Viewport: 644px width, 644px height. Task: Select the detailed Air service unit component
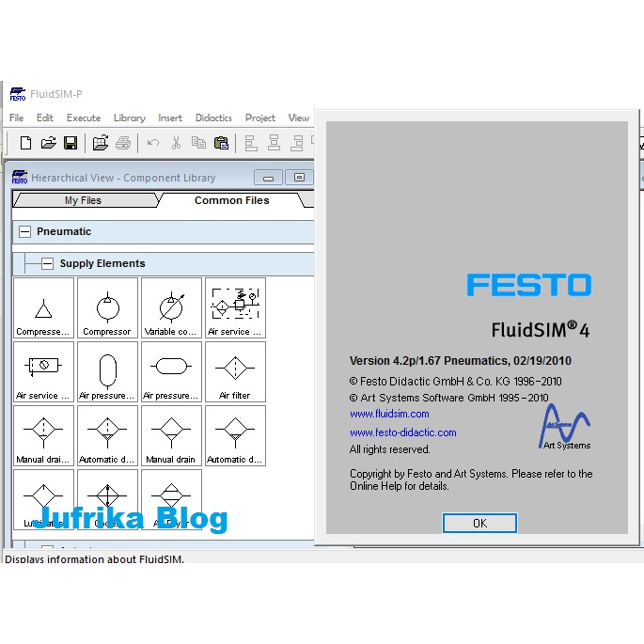tap(235, 308)
